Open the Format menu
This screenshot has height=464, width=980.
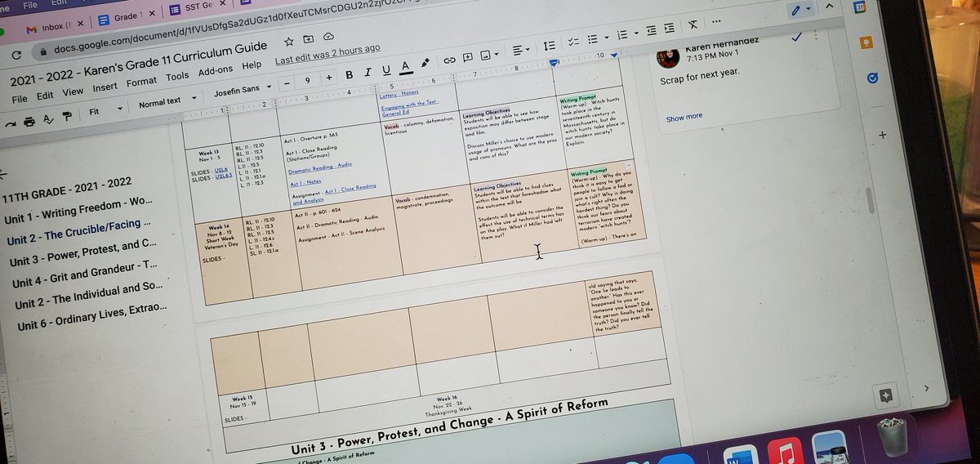(x=142, y=82)
